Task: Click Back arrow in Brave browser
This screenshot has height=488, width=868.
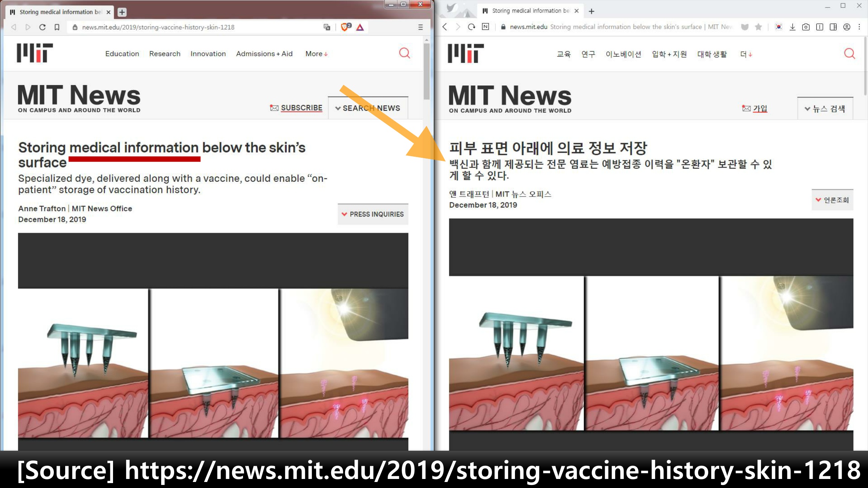Action: (14, 27)
